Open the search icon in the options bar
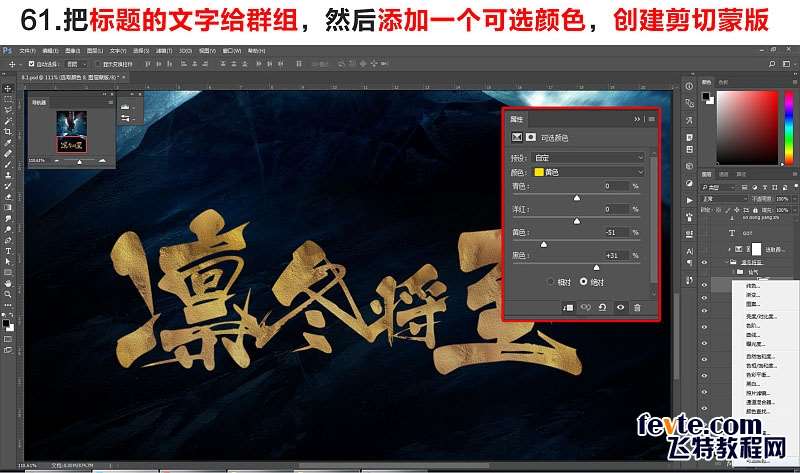This screenshot has width=800, height=473. (772, 64)
